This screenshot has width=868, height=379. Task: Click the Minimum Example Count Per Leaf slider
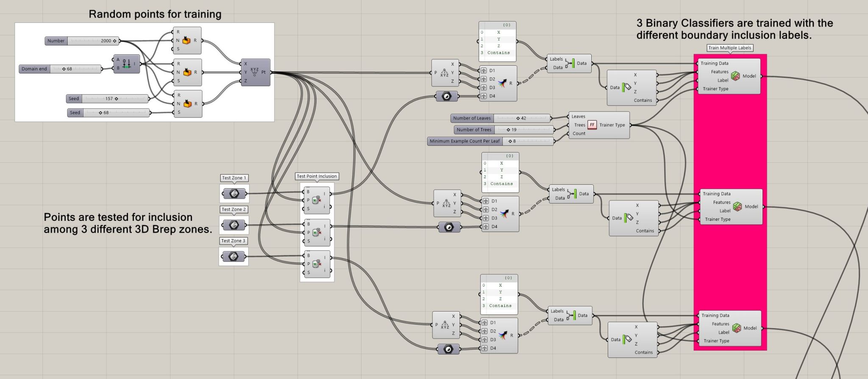pos(490,141)
